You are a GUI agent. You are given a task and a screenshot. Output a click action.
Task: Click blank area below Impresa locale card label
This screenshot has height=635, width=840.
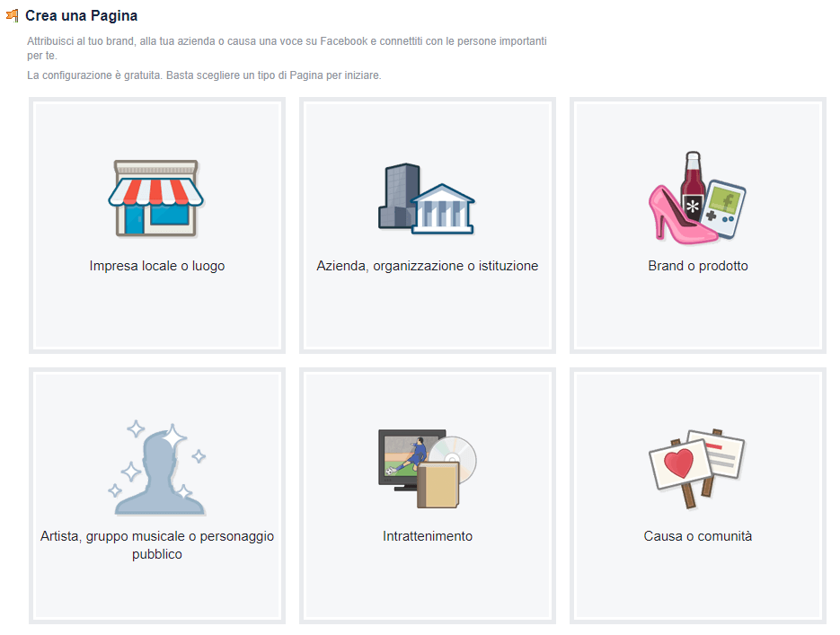pyautogui.click(x=157, y=313)
